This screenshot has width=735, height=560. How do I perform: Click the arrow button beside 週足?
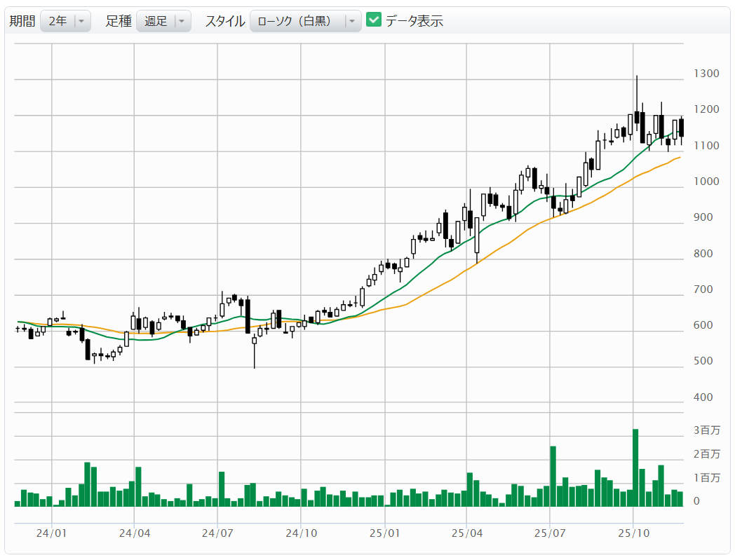tap(182, 21)
